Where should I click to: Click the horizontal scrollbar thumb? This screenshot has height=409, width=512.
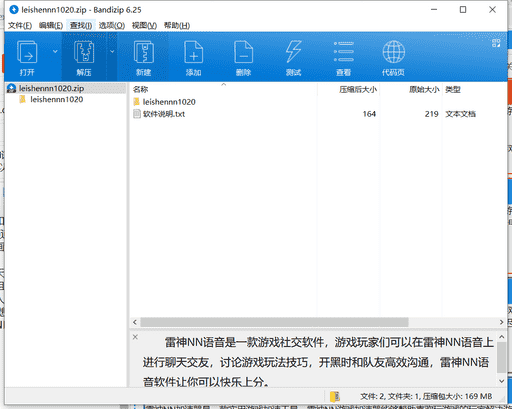[x=274, y=322]
